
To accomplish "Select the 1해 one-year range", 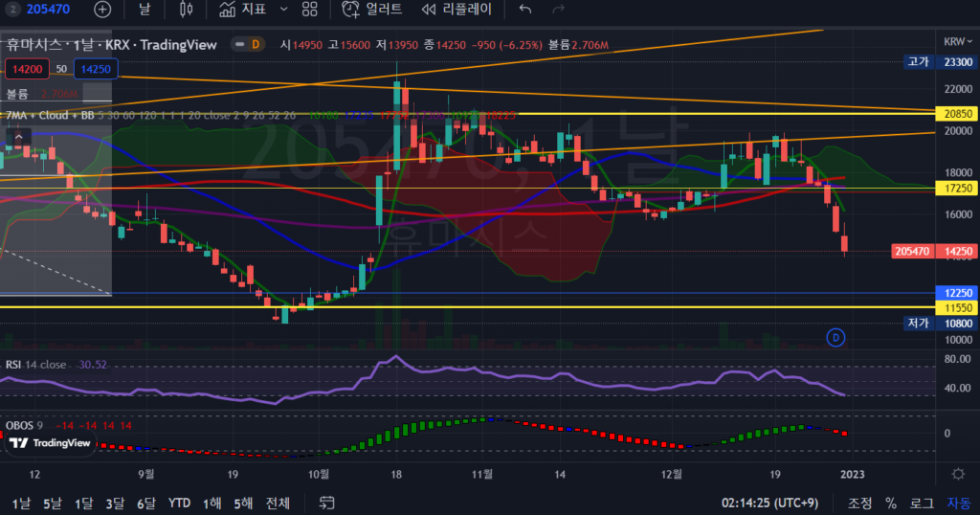I will click(212, 503).
